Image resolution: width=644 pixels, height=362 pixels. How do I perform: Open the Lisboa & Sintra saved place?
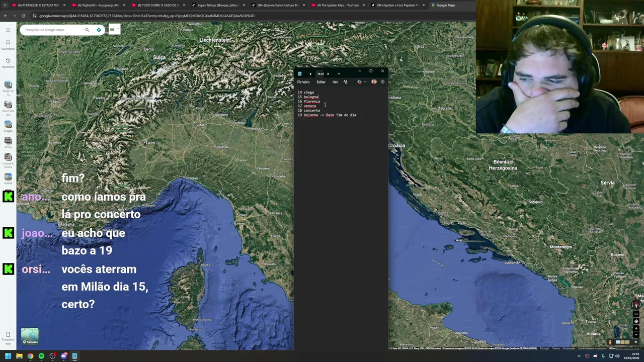tap(8, 160)
